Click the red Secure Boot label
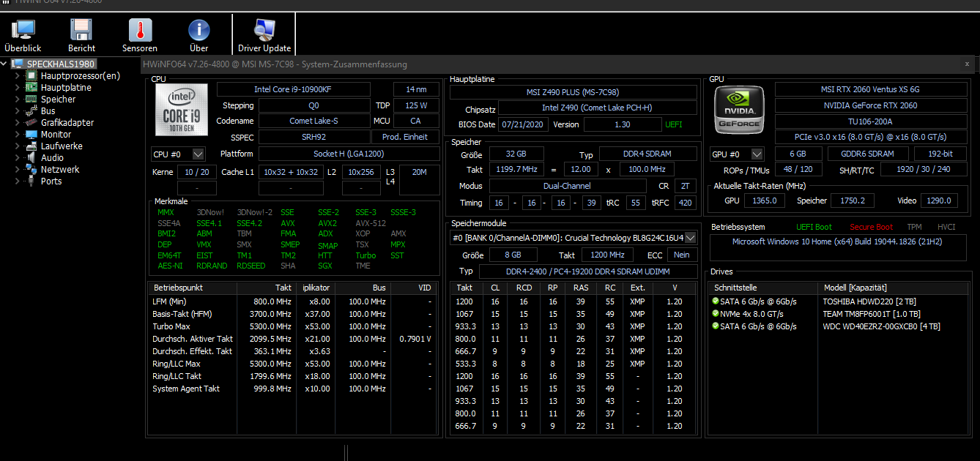This screenshot has width=980, height=461. [872, 227]
